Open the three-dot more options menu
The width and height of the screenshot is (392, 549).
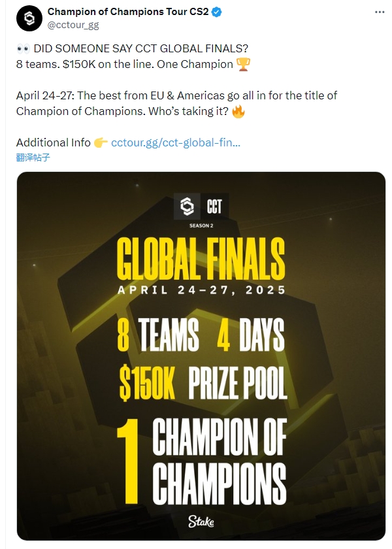click(x=380, y=12)
